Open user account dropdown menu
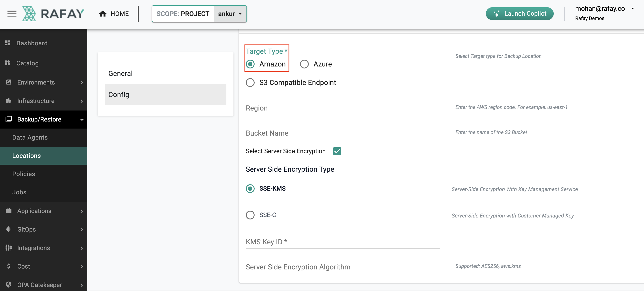Image resolution: width=644 pixels, height=291 pixels. (634, 7)
